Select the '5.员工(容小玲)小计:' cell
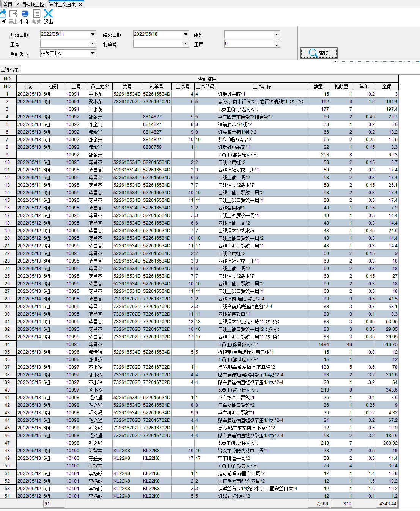Screen dimensions: 420x511 click(x=262, y=390)
